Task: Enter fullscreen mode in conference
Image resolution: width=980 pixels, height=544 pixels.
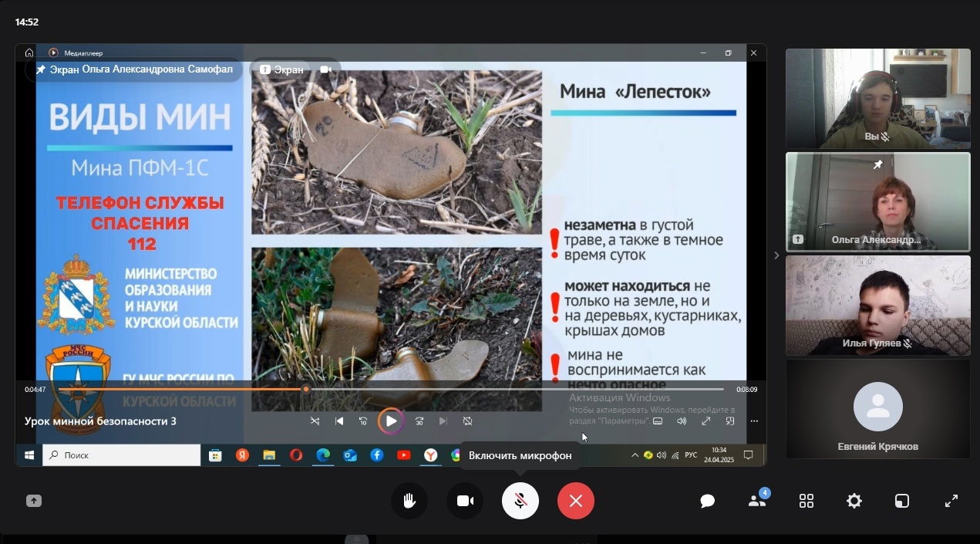Action: [x=951, y=501]
